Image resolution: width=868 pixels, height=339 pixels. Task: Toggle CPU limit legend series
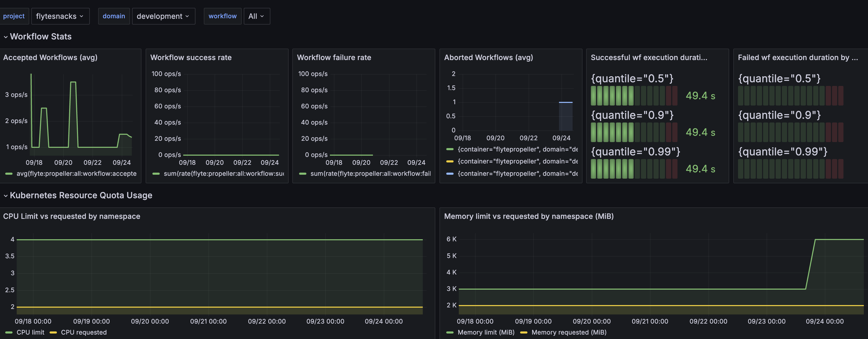coord(30,332)
